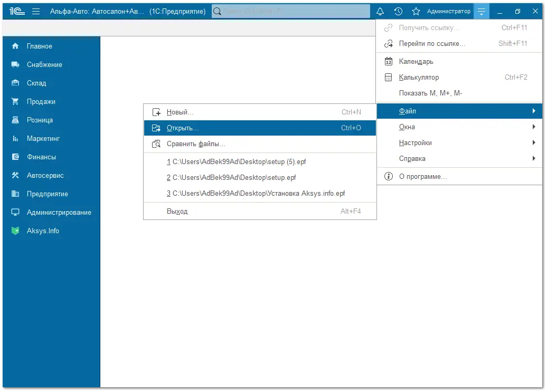
Task: Expand the Настройки submenu arrow
Action: [x=534, y=142]
